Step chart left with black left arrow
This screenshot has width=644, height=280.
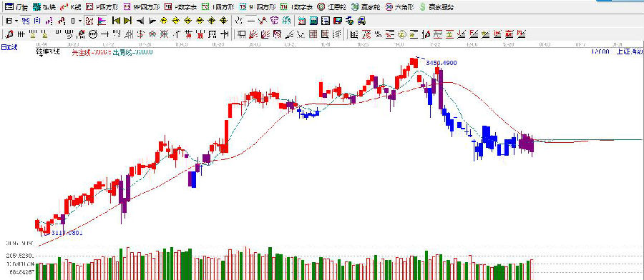[140, 21]
